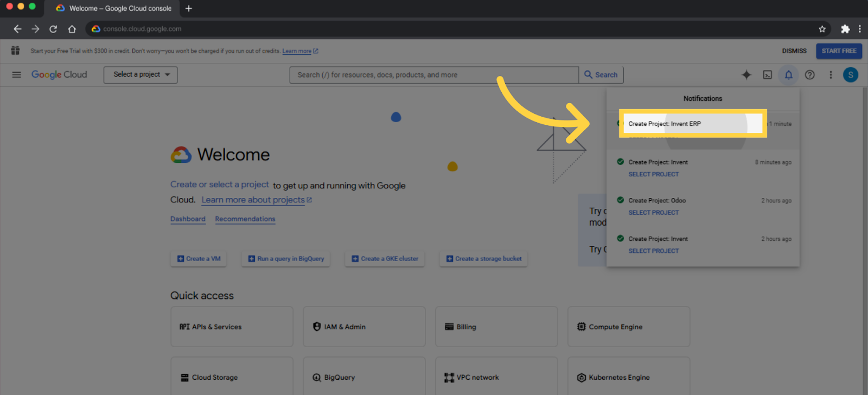Image resolution: width=868 pixels, height=395 pixels.
Task: Open the console settings more-options icon
Action: point(831,75)
